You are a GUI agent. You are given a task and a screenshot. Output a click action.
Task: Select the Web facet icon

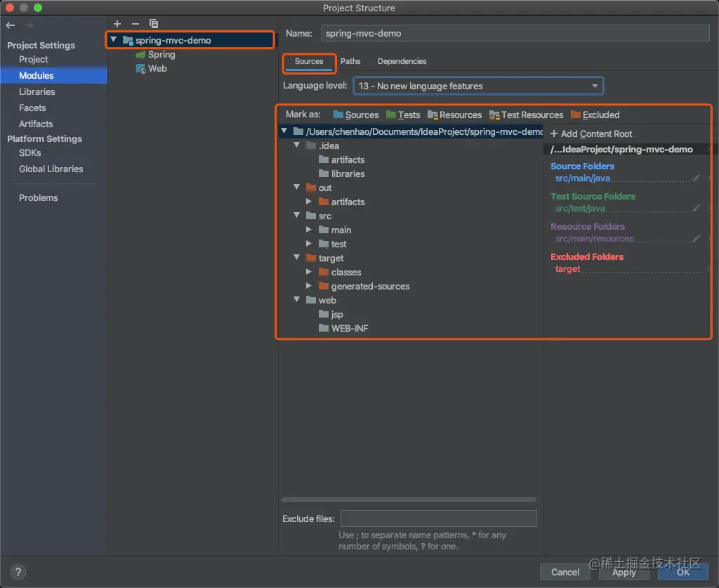[x=140, y=69]
